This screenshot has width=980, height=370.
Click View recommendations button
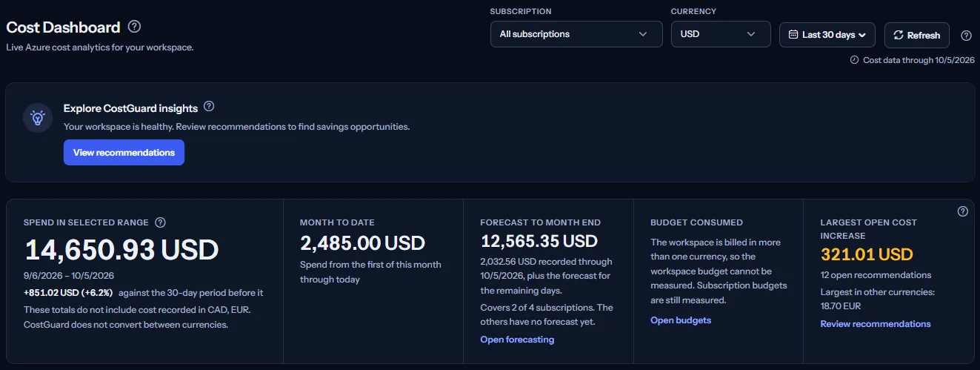point(124,153)
